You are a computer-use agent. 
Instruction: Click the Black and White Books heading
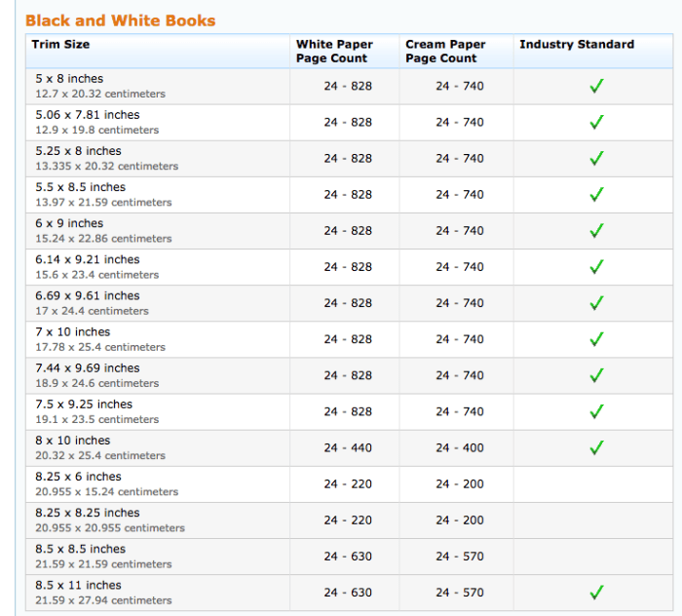pyautogui.click(x=121, y=20)
